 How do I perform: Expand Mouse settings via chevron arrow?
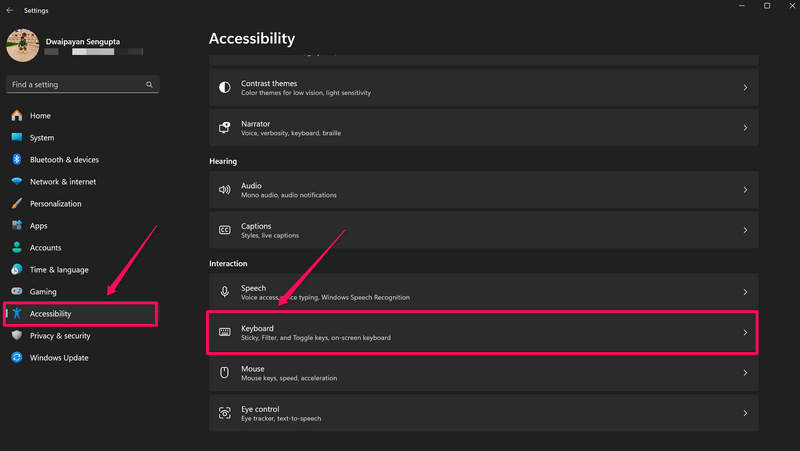(x=745, y=372)
